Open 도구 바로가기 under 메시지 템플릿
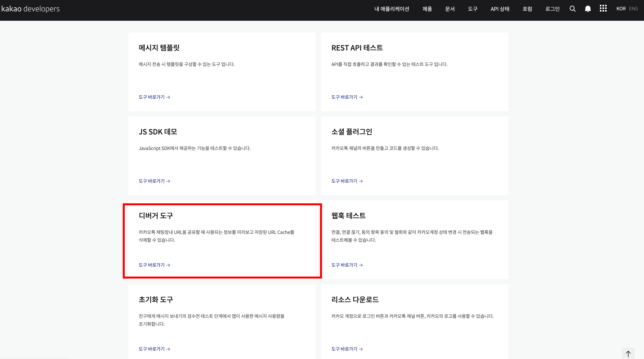Viewport: 644px width, 359px height. point(154,97)
